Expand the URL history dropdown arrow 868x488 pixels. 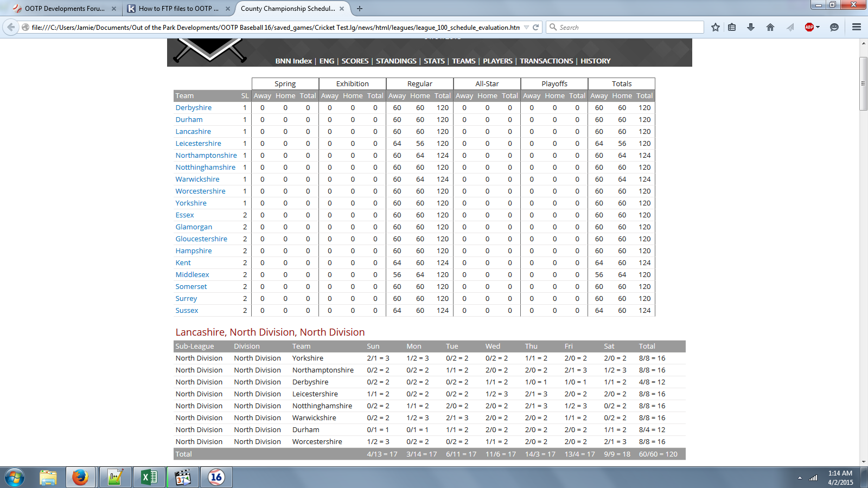point(526,27)
